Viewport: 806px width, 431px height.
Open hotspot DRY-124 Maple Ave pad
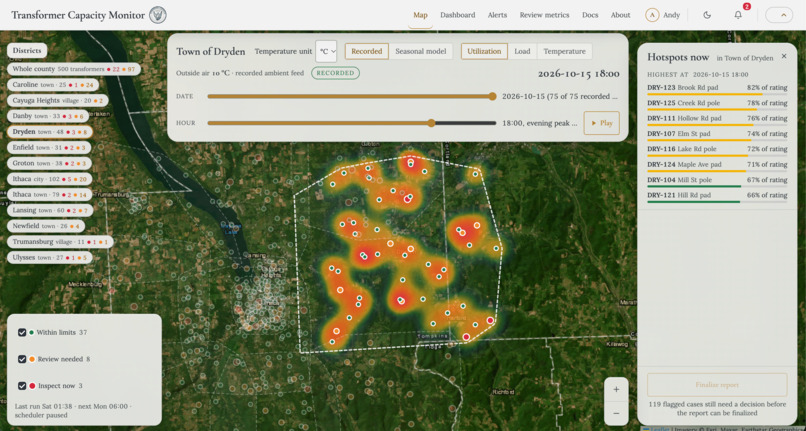point(717,165)
